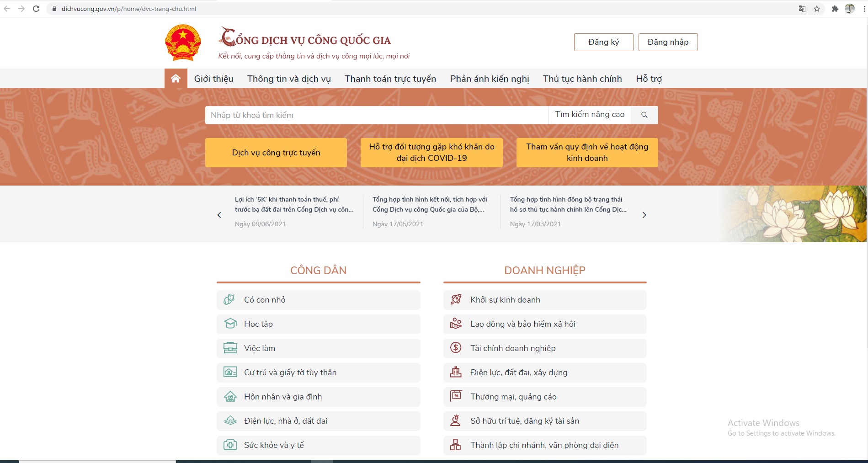Open the Học tập category text

258,324
